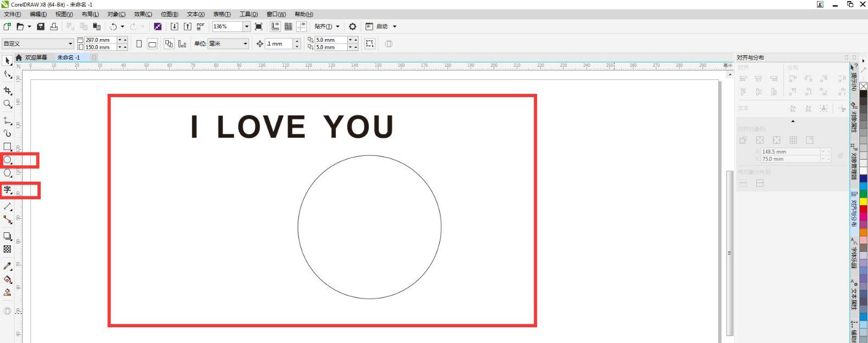
Task: Activate the Pick arrow tool
Action: 8,61
